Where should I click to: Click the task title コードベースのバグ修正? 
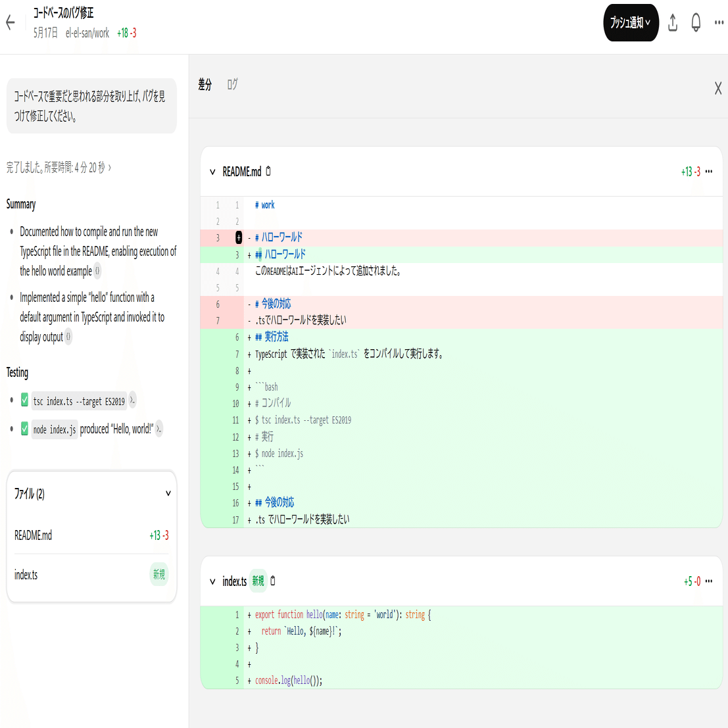[x=63, y=13]
